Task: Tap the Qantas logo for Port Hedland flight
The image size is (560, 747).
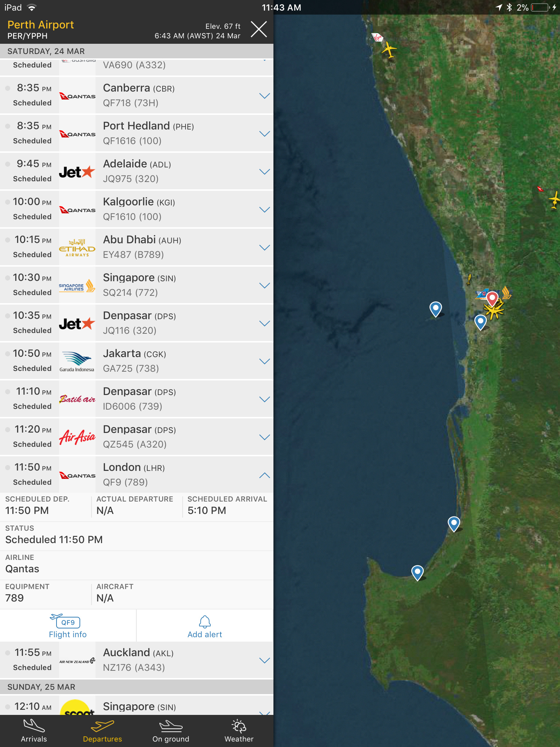Action: point(77,134)
